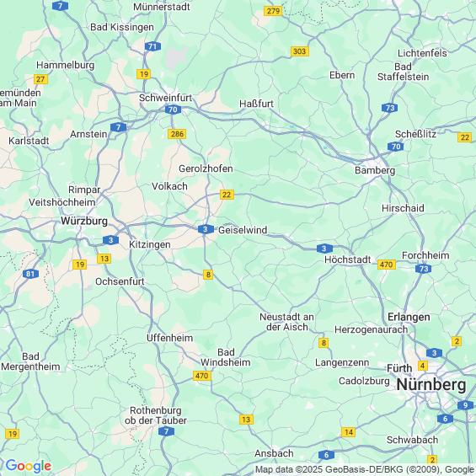Click Rothenburg ob der Tauber label
Image resolution: width=476 pixels, height=476 pixels.
(x=156, y=415)
